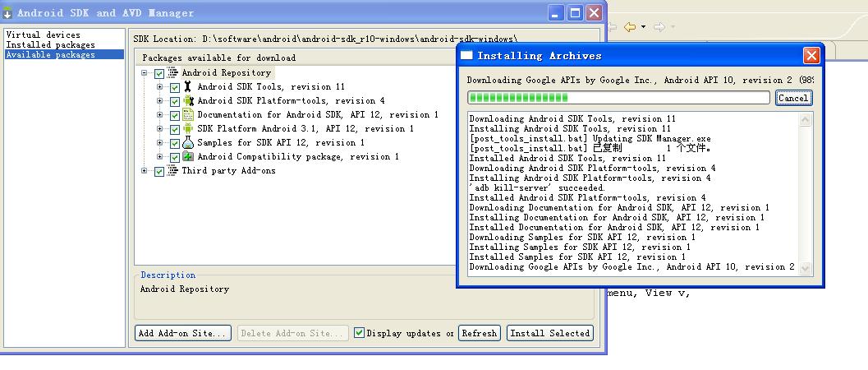This screenshot has width=868, height=370.
Task: Click the Android SDK Tools wrench icon
Action: pos(188,86)
